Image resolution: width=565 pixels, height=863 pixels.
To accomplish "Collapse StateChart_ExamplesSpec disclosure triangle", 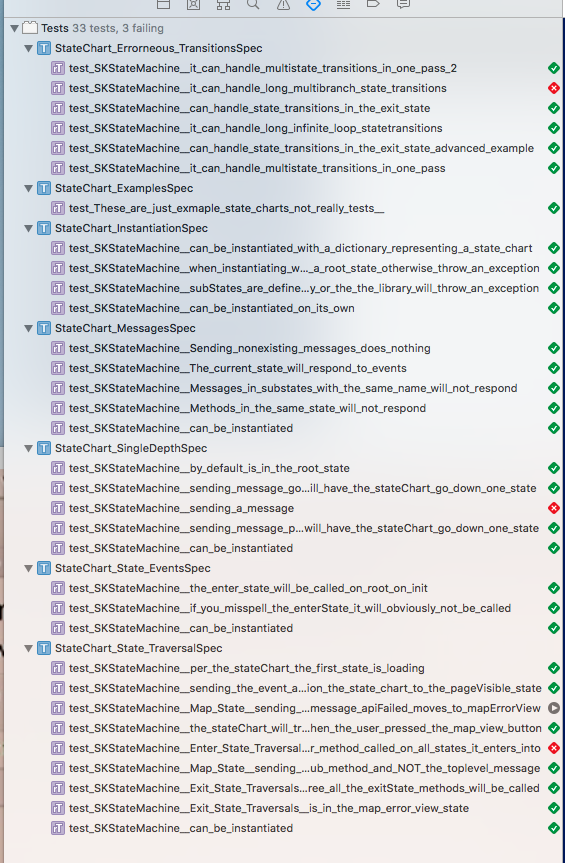I will click(29, 188).
